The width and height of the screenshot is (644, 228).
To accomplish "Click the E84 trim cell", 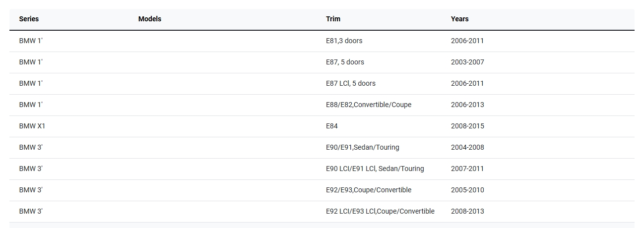I will [x=331, y=126].
